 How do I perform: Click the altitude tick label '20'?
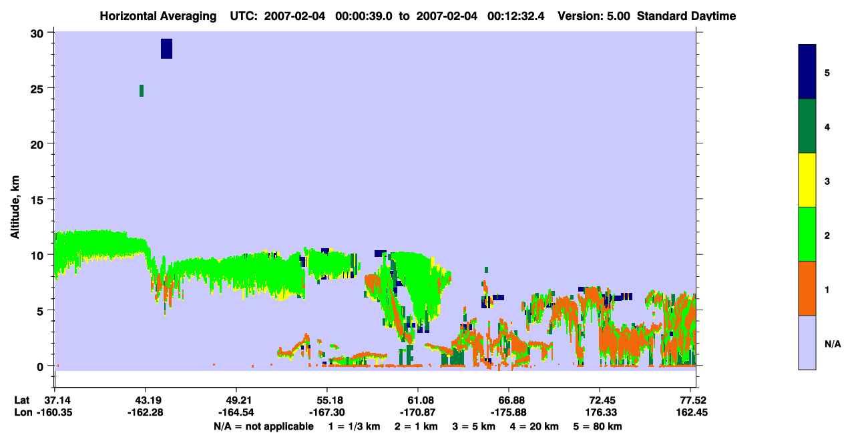point(37,143)
